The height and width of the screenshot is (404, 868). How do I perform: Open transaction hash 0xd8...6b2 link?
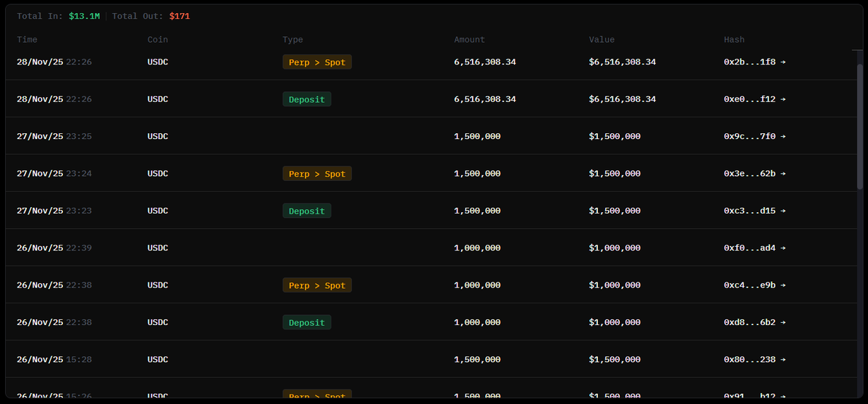[754, 322]
